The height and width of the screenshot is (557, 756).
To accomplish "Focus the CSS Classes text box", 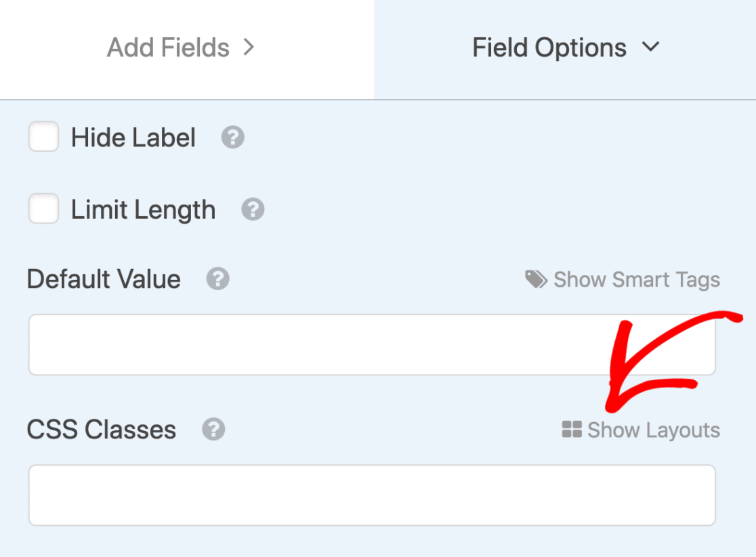I will pos(372,495).
